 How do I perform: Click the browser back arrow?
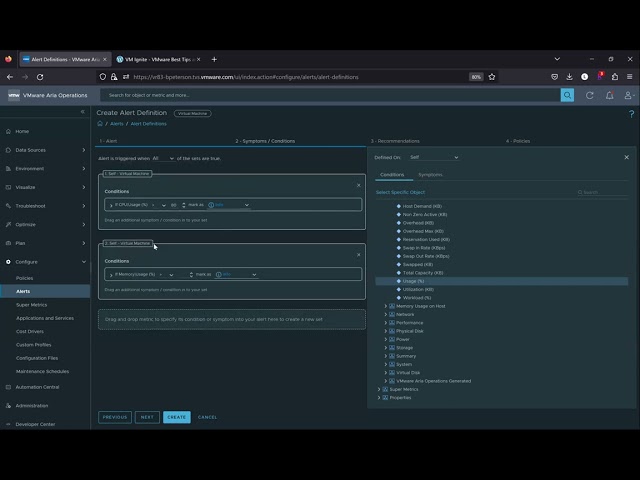(x=10, y=77)
